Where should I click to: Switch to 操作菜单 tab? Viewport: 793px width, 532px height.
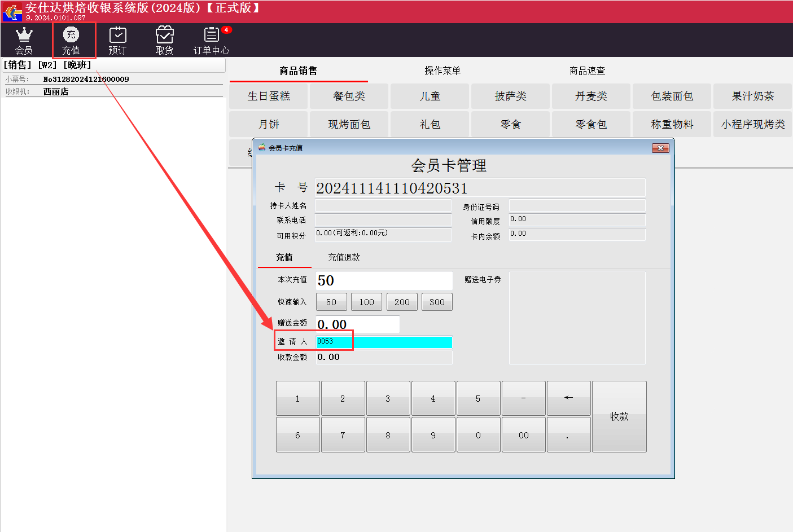point(442,71)
